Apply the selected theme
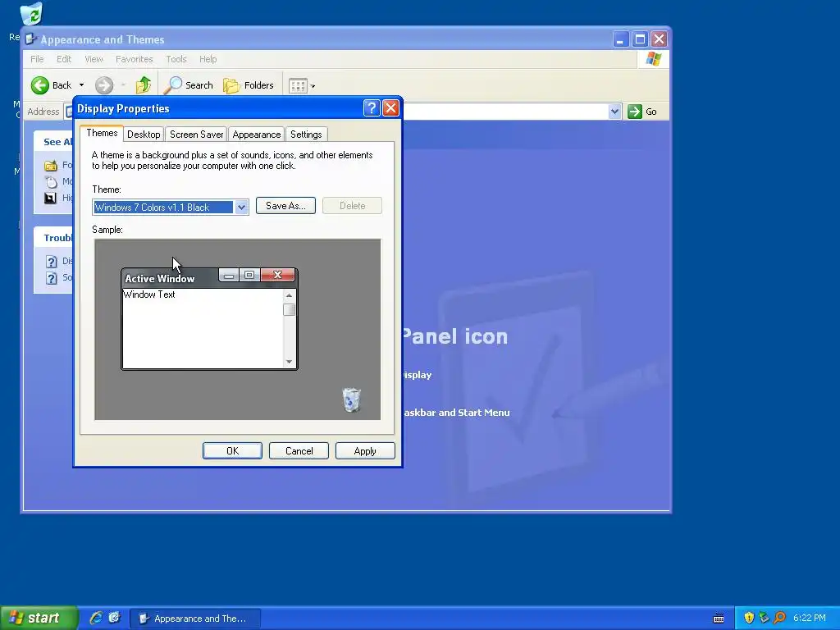The height and width of the screenshot is (630, 840). click(365, 451)
